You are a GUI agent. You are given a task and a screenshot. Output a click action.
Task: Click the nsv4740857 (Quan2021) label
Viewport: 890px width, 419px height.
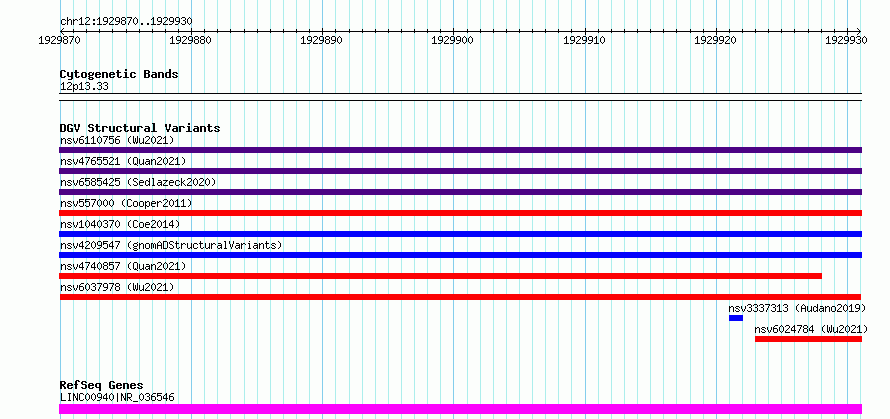tap(123, 266)
